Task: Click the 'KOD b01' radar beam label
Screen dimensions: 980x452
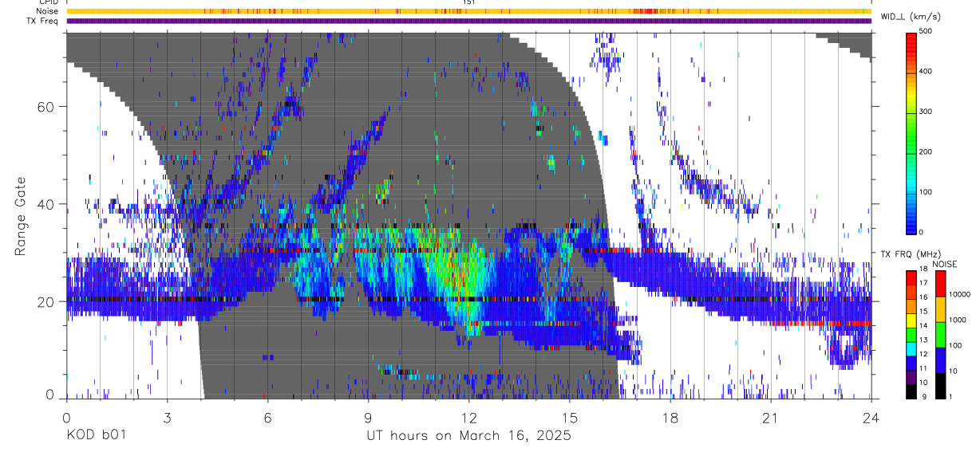Action: tap(96, 435)
